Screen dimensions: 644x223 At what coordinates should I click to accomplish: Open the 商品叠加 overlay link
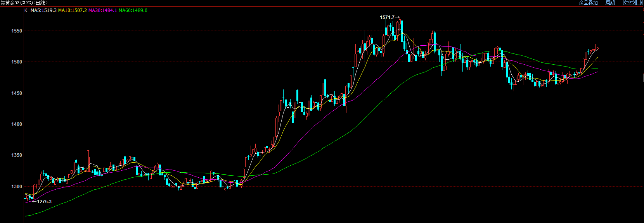[x=588, y=3]
